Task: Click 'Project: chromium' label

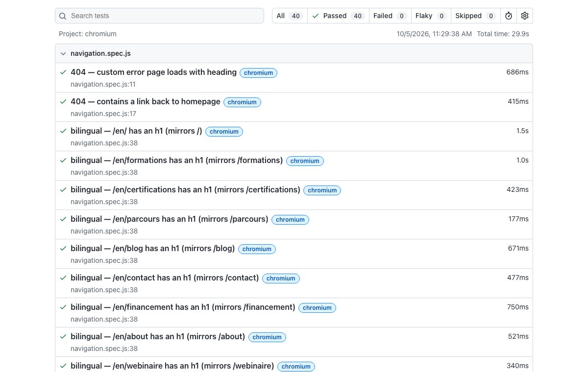Action: [88, 34]
